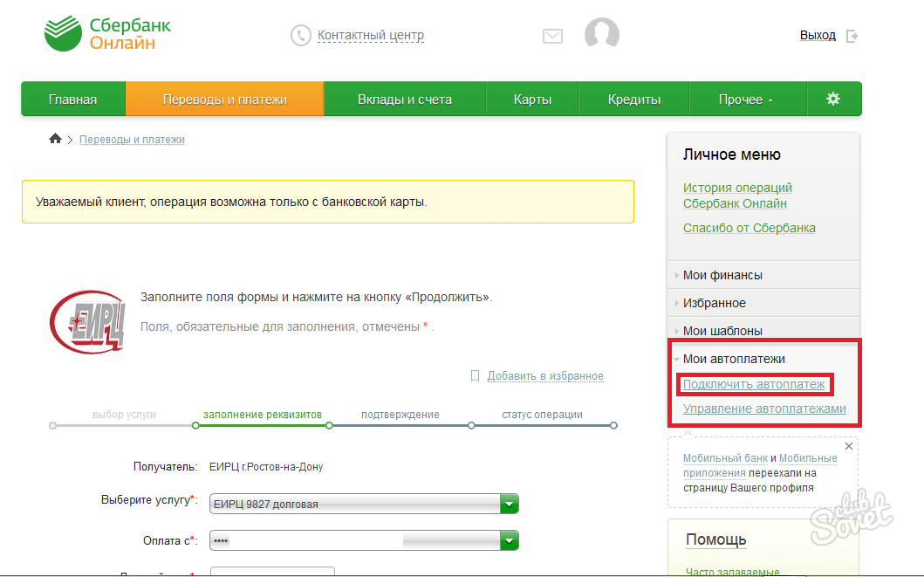This screenshot has height=577, width=924.
Task: Click the статус операции step label
Action: click(542, 415)
